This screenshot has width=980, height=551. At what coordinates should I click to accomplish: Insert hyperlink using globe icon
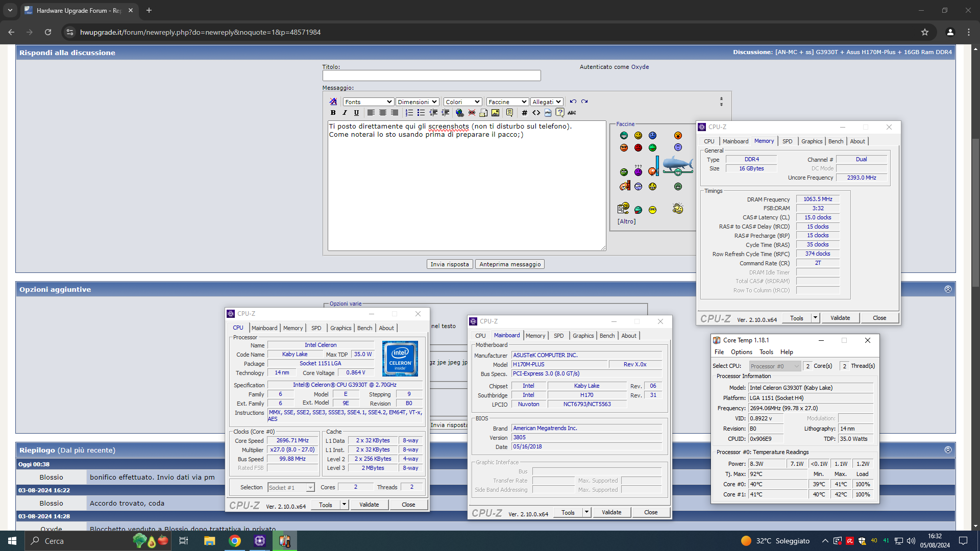[x=460, y=113]
